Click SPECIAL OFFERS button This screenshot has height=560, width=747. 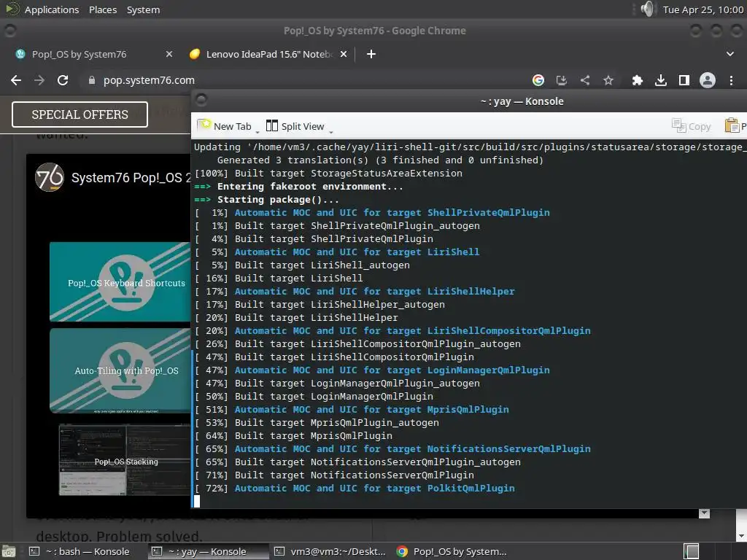(x=80, y=114)
